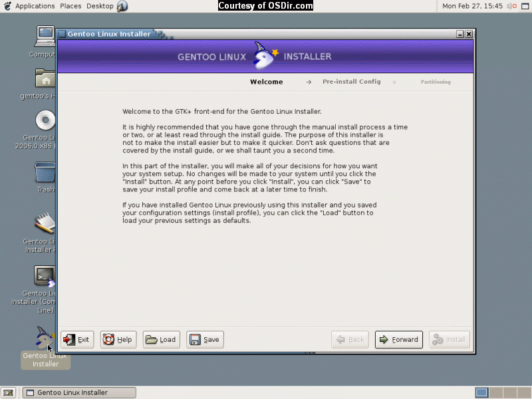
Task: Click the Gentoo wizard mascot logo in banner
Action: pyautogui.click(x=265, y=56)
